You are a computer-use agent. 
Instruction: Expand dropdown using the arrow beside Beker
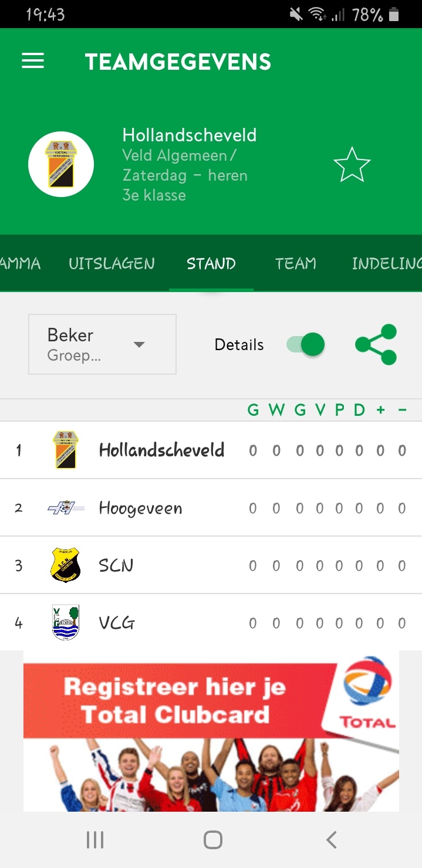[139, 345]
